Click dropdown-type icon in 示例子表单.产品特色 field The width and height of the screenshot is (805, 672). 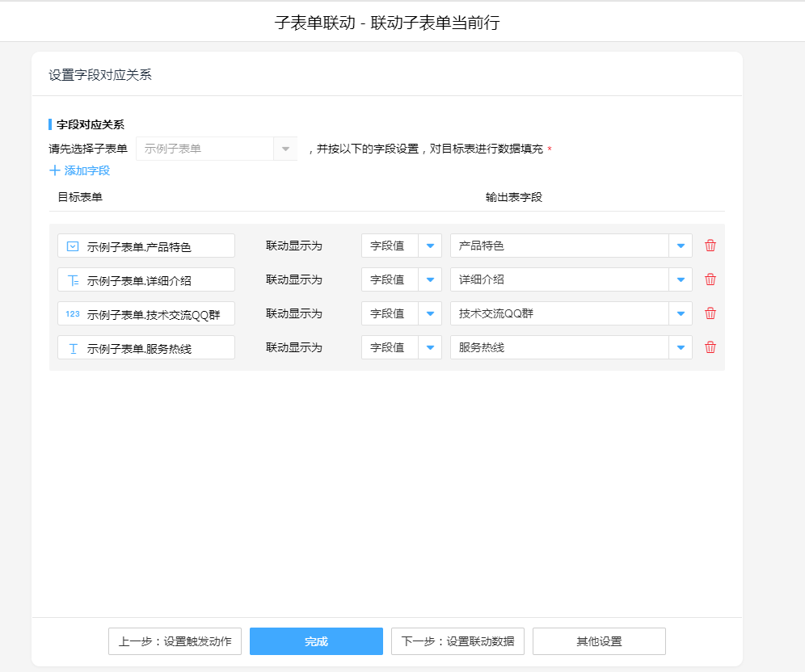tap(73, 246)
